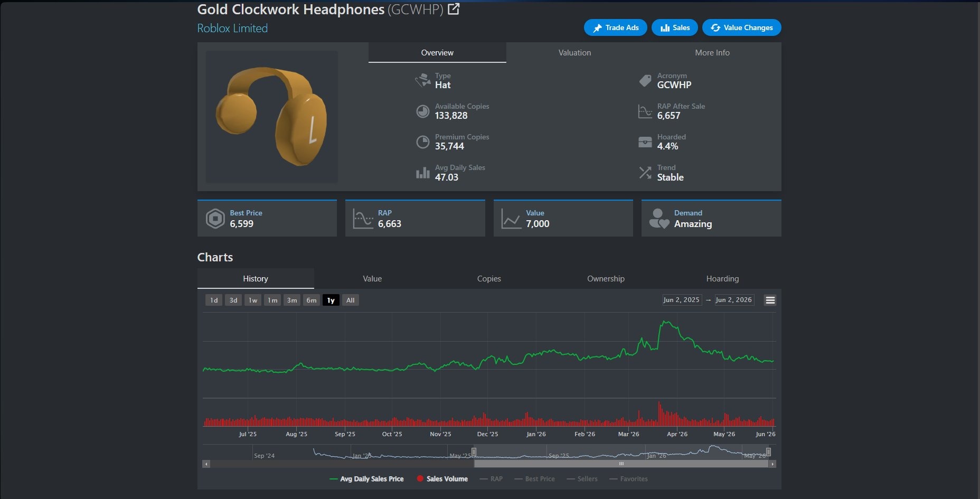Open the chart hamburger menu icon
The height and width of the screenshot is (499, 980).
point(770,300)
